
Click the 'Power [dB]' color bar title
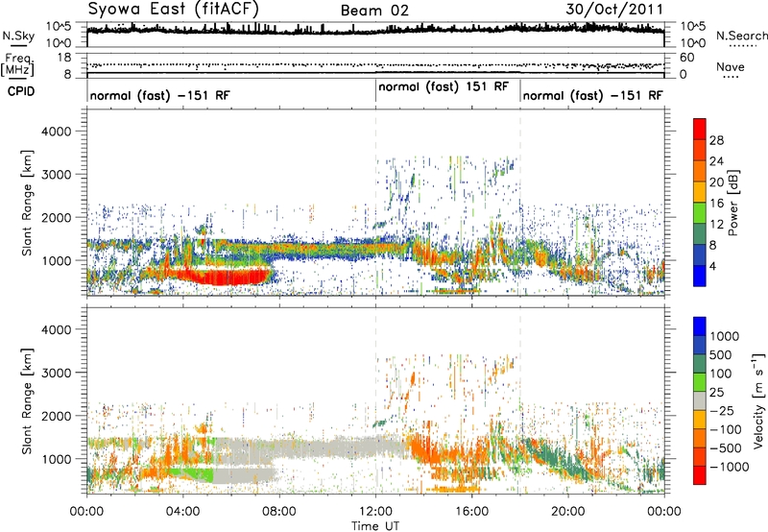[x=732, y=203]
